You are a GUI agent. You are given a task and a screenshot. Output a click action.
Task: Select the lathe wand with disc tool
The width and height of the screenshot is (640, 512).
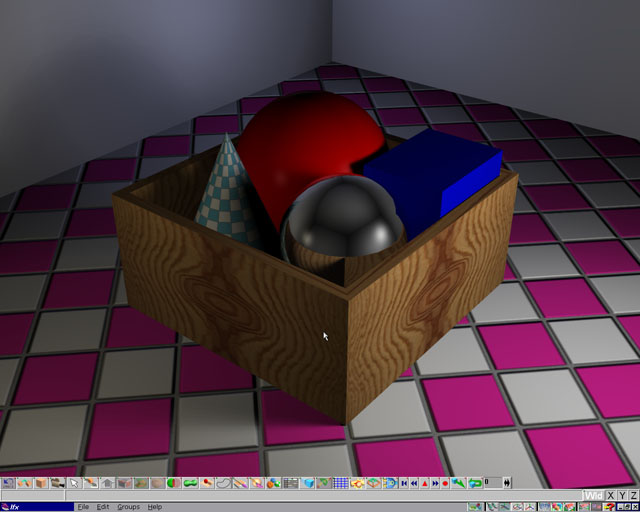pyautogui.click(x=257, y=483)
